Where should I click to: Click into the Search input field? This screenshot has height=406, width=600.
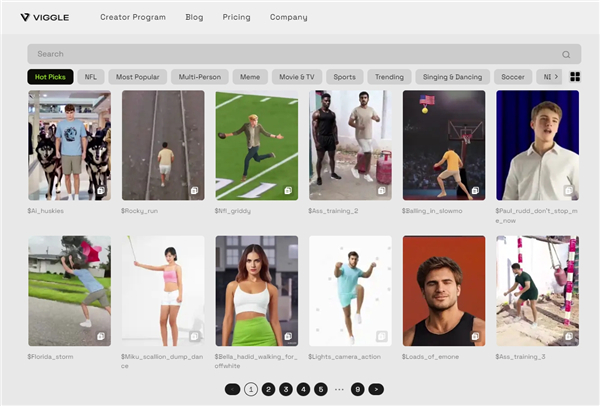pos(290,54)
